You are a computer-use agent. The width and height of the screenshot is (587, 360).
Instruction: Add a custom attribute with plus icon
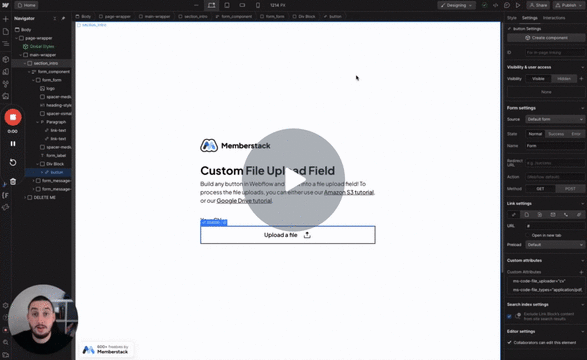(x=581, y=272)
